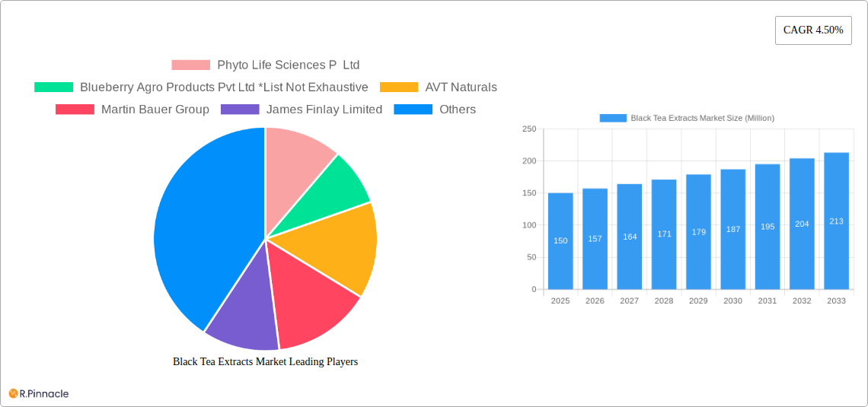
Task: Click the 2025 x-axis label
Action: 560,300
